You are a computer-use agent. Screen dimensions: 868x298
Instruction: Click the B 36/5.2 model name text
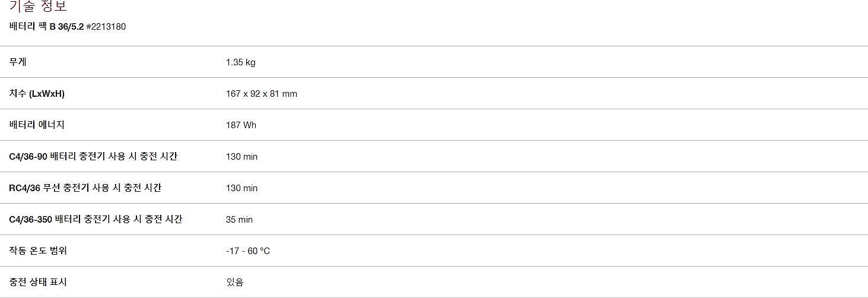coord(66,27)
